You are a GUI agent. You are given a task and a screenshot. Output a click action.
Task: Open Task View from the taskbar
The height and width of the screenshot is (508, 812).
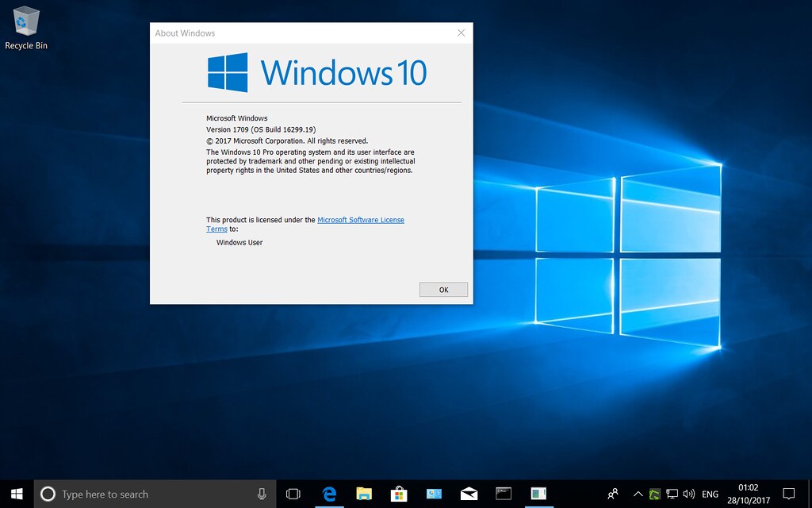293,494
